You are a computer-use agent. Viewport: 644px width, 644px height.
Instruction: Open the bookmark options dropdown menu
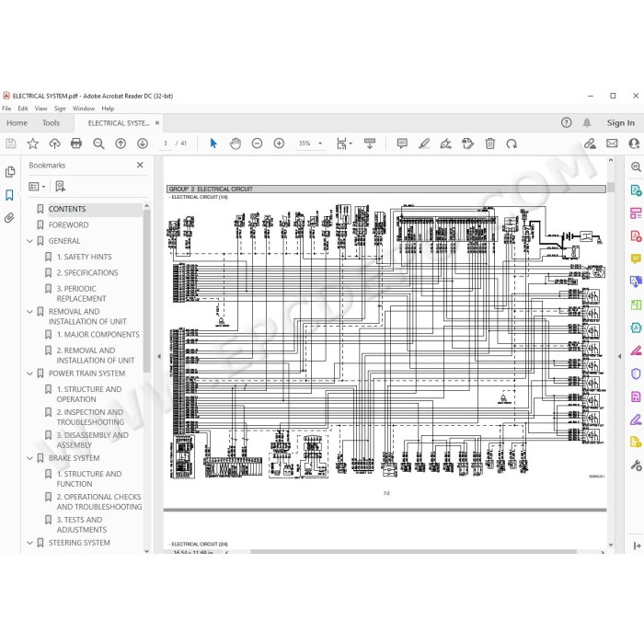37,187
